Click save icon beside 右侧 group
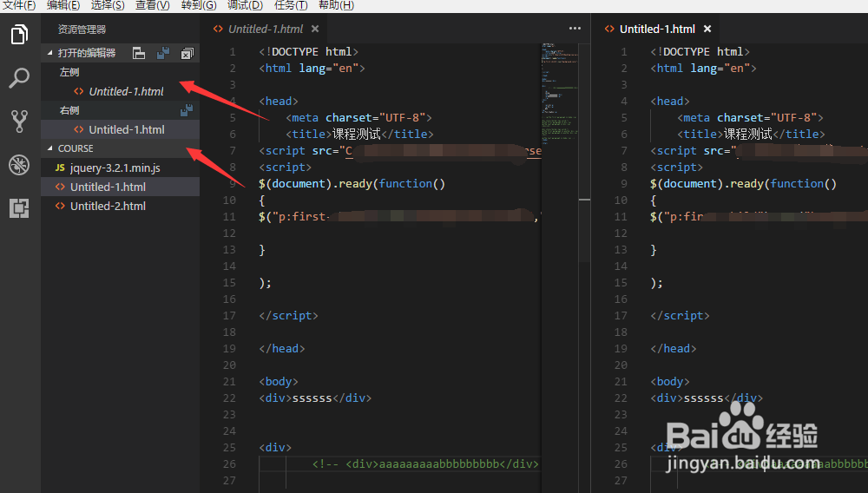The image size is (868, 493). tap(187, 110)
